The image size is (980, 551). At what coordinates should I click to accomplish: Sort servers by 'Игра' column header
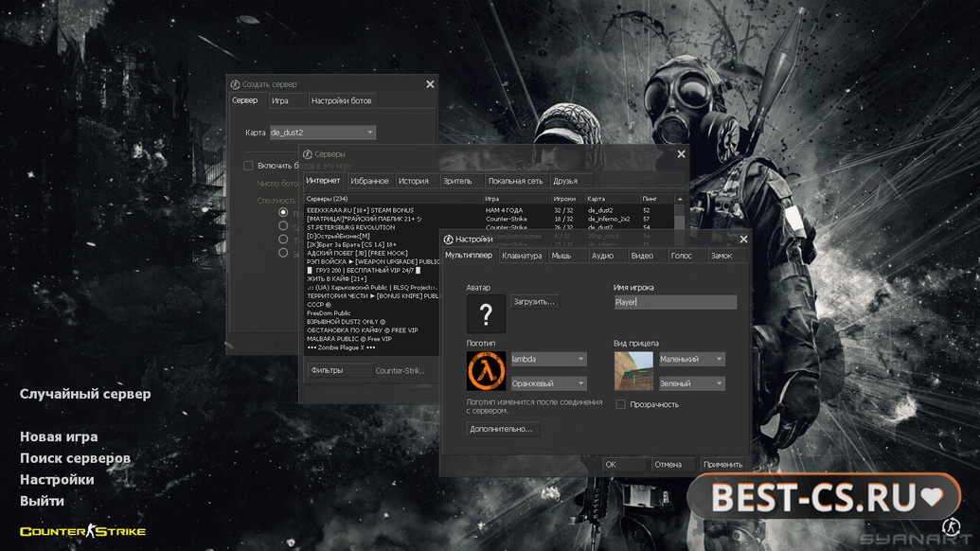pos(517,199)
